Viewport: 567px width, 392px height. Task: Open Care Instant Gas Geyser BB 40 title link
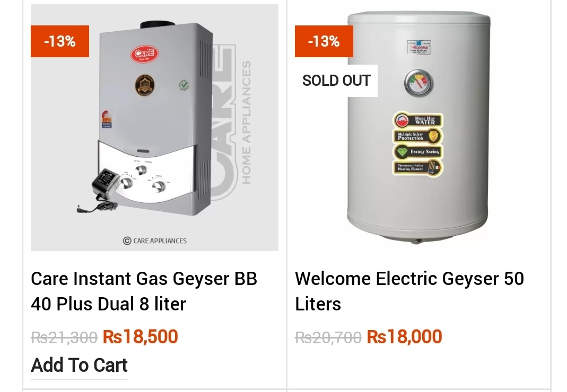[144, 291]
